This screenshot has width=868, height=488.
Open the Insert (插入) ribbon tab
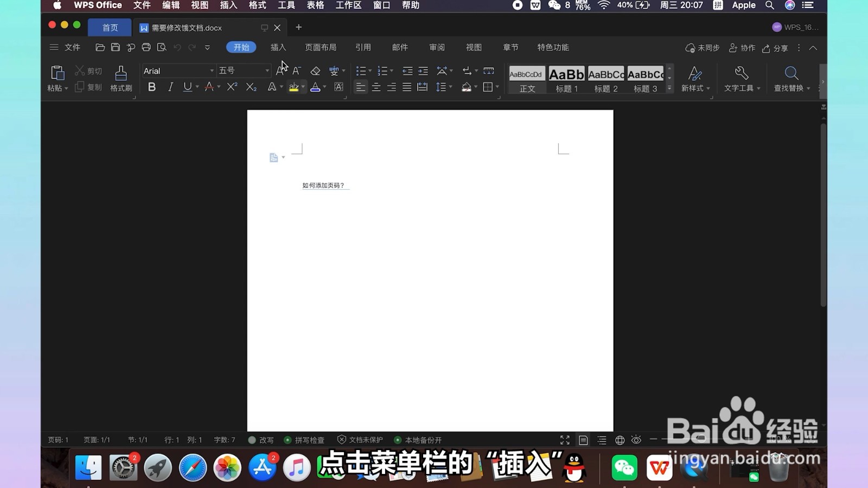tap(278, 48)
